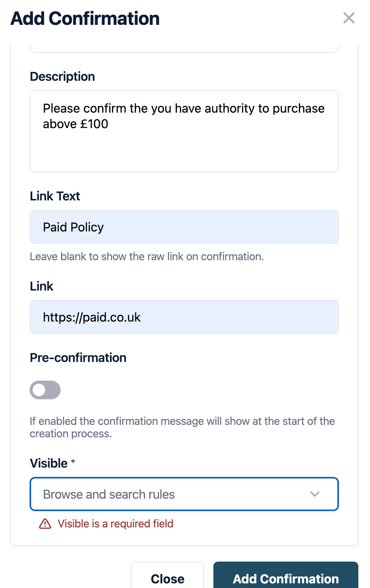Click the red warning triangle icon
The image size is (370, 588).
[x=45, y=524]
